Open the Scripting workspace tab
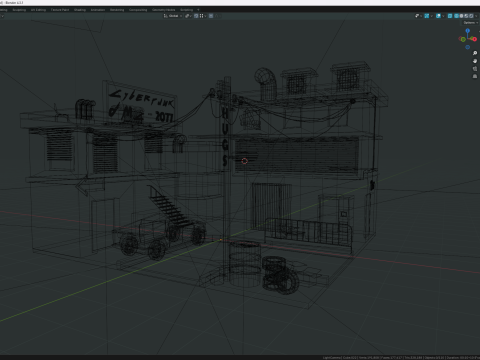This screenshot has height=360, width=480. (x=187, y=10)
